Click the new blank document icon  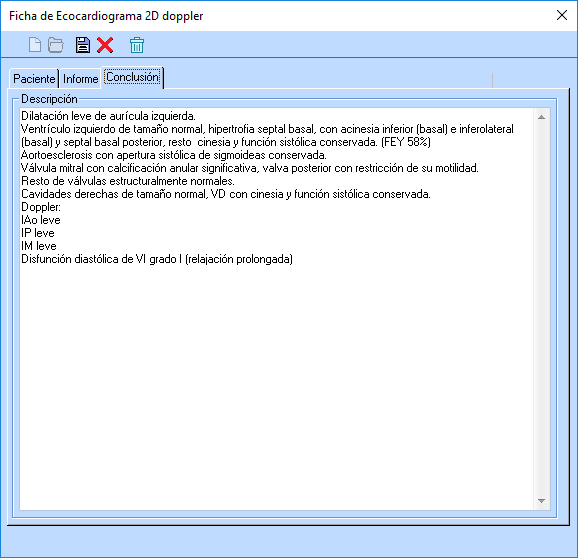[x=35, y=45]
